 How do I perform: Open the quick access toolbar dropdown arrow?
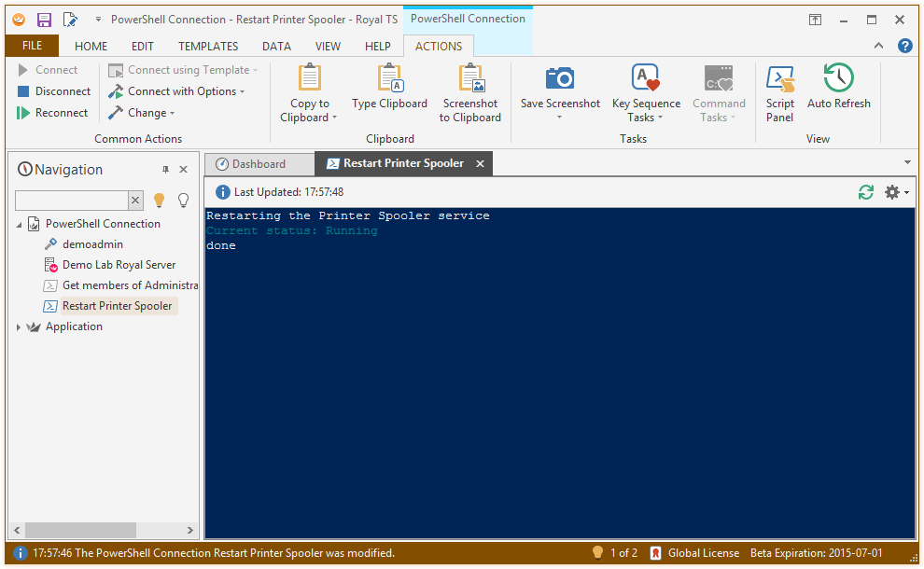pos(98,20)
